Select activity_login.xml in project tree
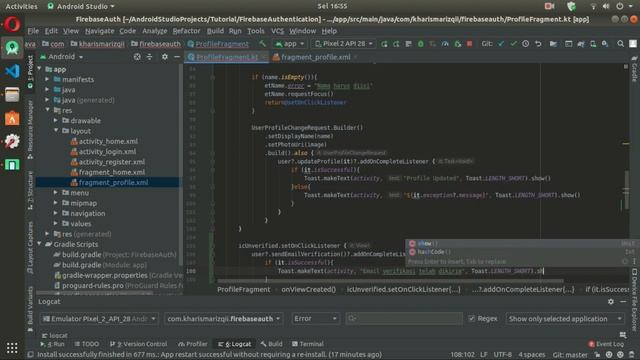The height and width of the screenshot is (360, 640). click(x=107, y=151)
